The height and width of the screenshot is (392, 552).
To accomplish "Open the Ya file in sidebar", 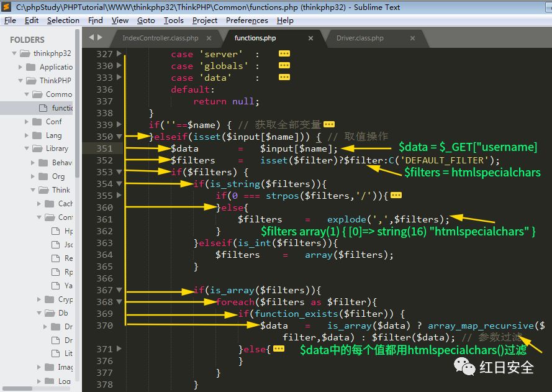I will tap(69, 286).
